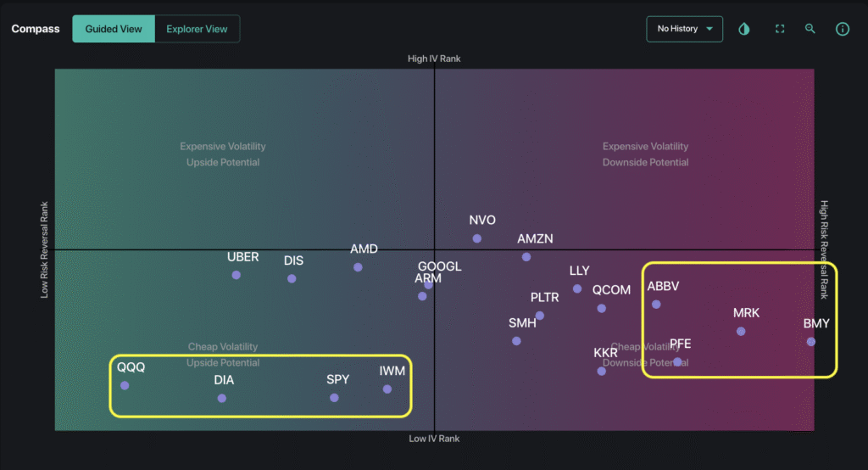Select the IWM data point
This screenshot has height=470, width=868.
tap(387, 389)
